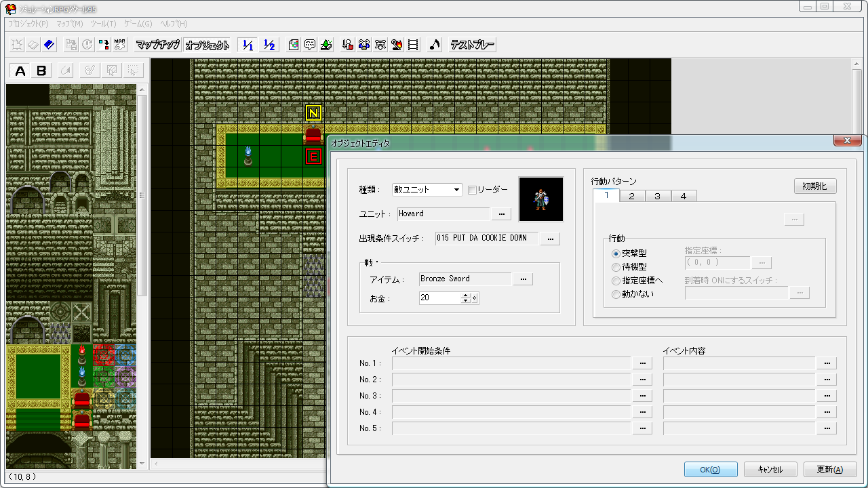Image resolution: width=868 pixels, height=488 pixels.
Task: Open unit picker next to Howard field
Action: point(501,214)
